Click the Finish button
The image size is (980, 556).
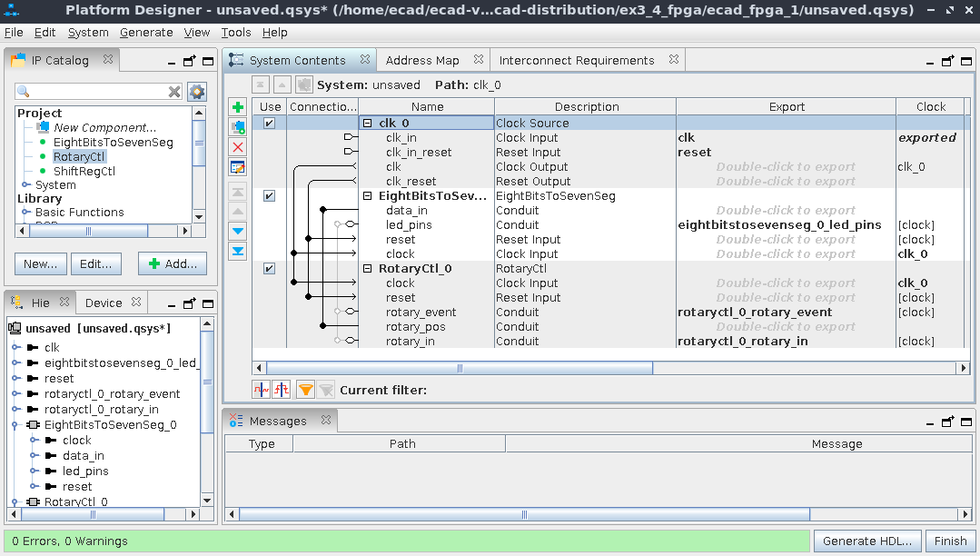pyautogui.click(x=950, y=541)
